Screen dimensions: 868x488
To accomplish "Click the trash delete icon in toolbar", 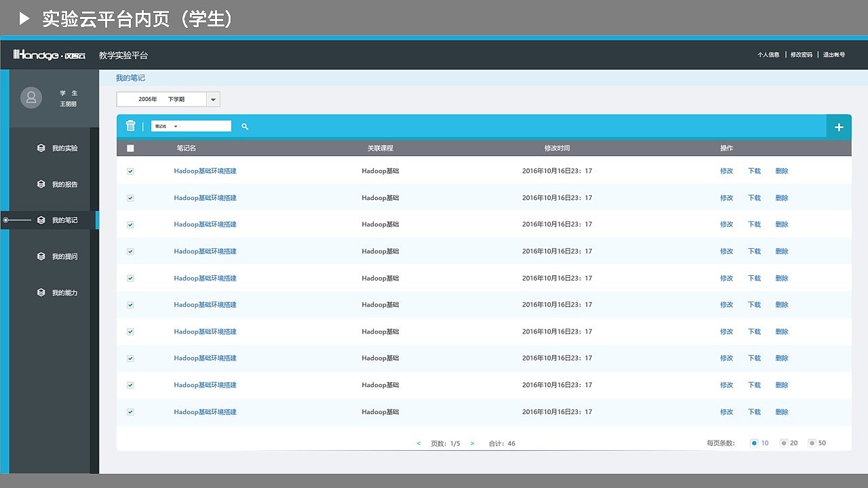I will click(131, 126).
